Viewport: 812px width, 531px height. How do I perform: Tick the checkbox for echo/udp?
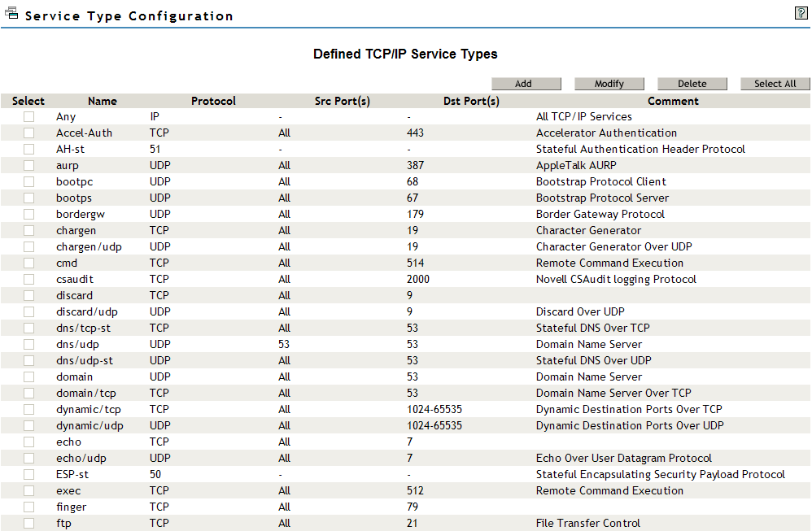coord(28,458)
